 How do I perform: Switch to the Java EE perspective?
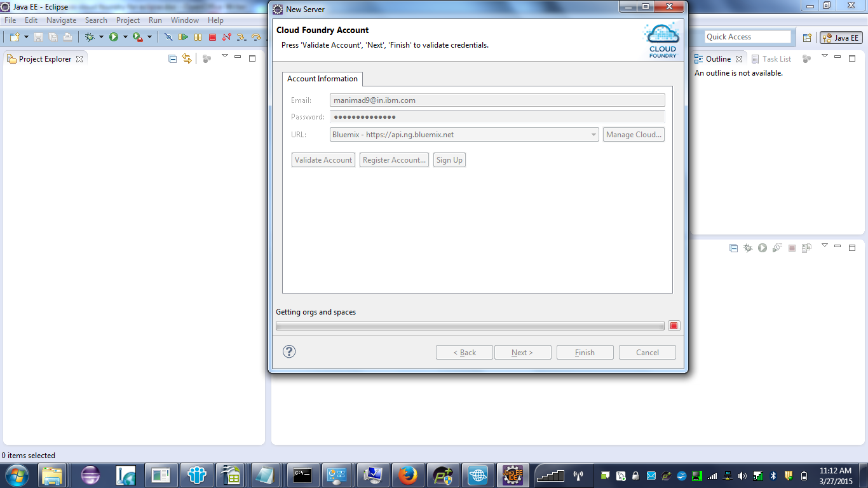coord(841,37)
